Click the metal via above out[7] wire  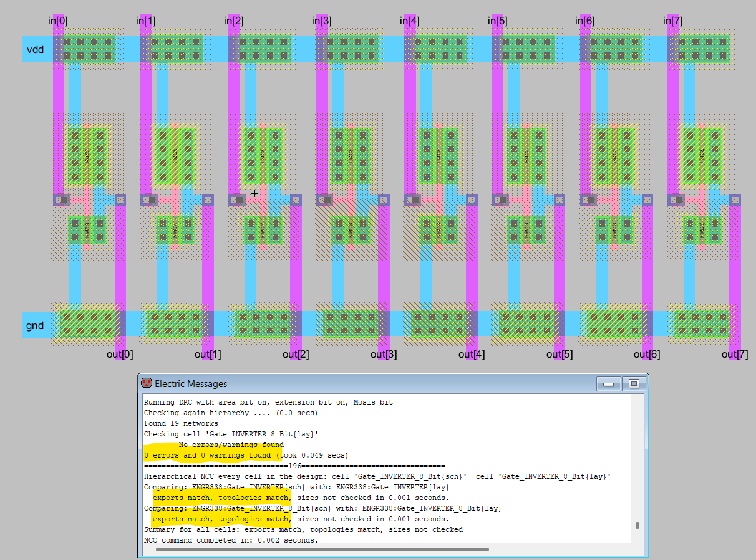coord(735,200)
